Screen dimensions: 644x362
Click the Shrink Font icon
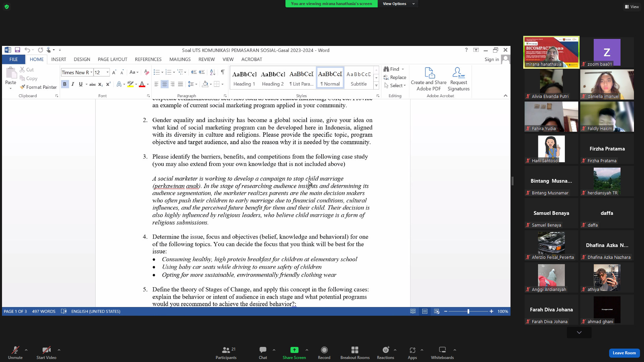[x=122, y=72]
